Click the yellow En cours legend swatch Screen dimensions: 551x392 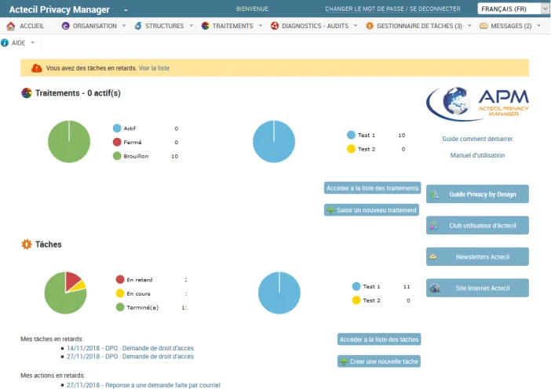(120, 293)
